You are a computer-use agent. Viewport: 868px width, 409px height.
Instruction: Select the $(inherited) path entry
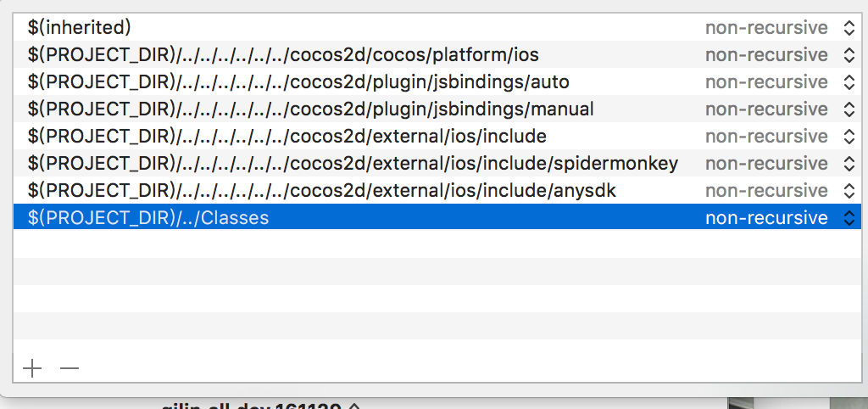pos(79,28)
